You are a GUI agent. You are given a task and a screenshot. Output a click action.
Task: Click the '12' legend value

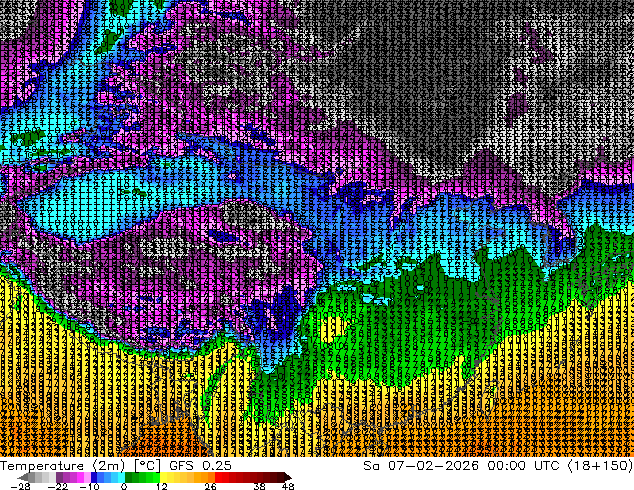pyautogui.click(x=162, y=486)
